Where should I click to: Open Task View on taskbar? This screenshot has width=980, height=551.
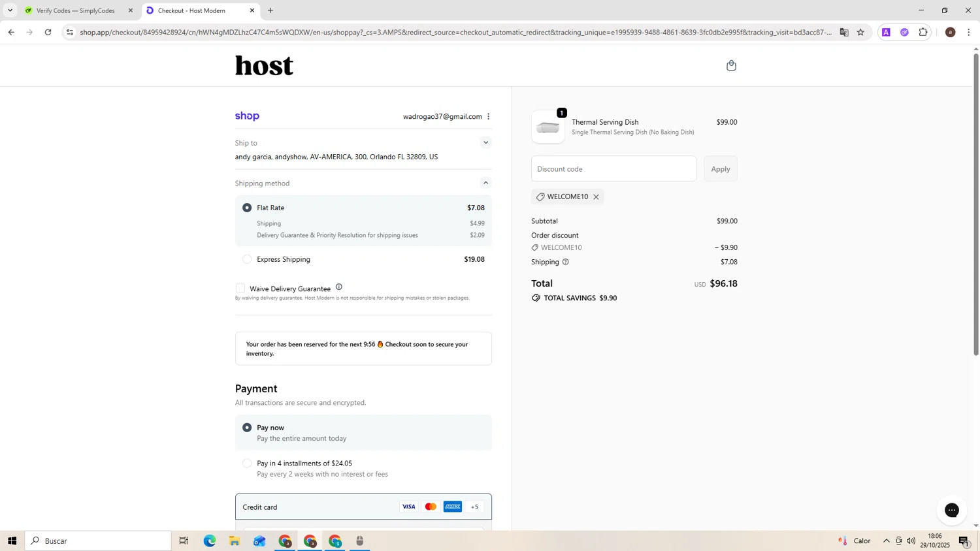(x=184, y=541)
